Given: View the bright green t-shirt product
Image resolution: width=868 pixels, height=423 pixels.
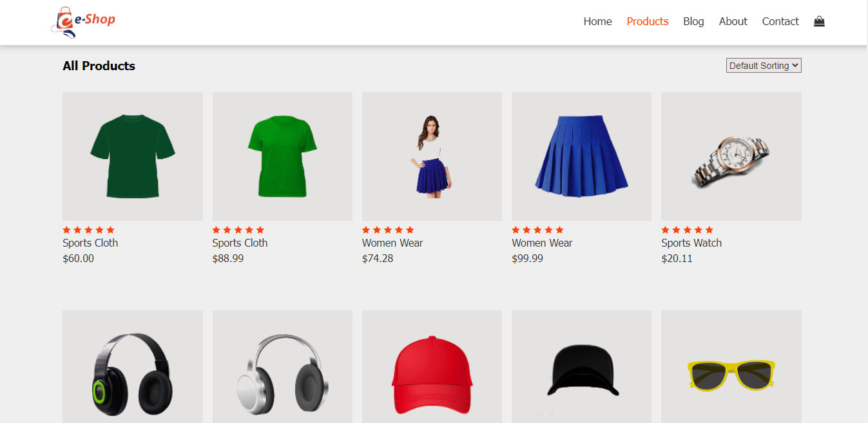Looking at the screenshot, I should point(282,156).
